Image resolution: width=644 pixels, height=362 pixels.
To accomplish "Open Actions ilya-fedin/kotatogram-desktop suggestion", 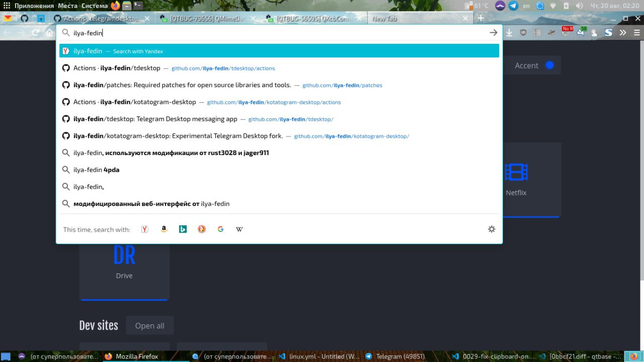I will click(279, 102).
